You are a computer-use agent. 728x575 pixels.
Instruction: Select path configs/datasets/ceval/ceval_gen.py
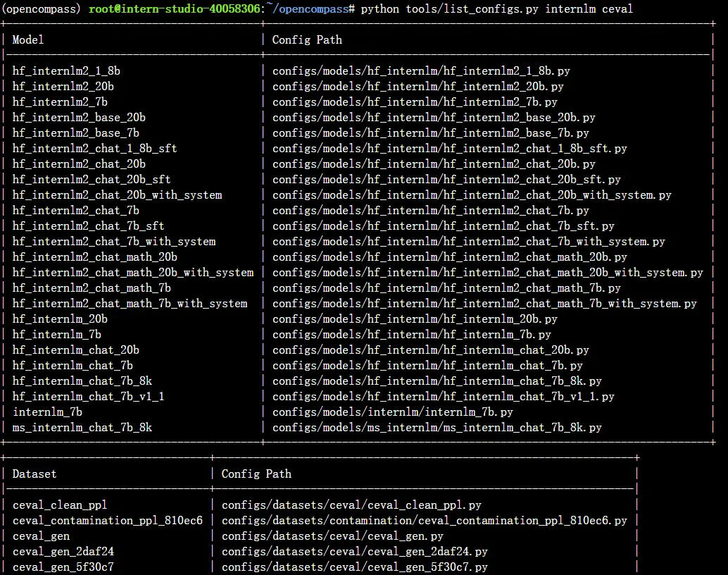[x=332, y=536]
